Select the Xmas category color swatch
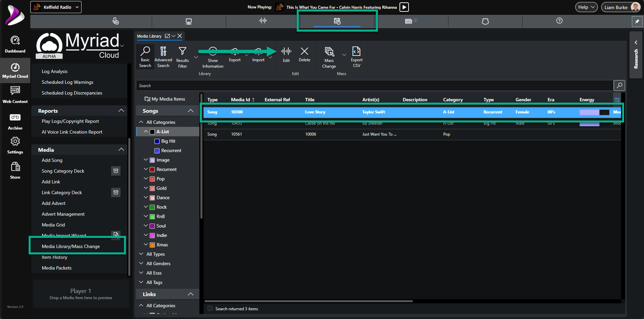Image resolution: width=644 pixels, height=319 pixels. (152, 245)
